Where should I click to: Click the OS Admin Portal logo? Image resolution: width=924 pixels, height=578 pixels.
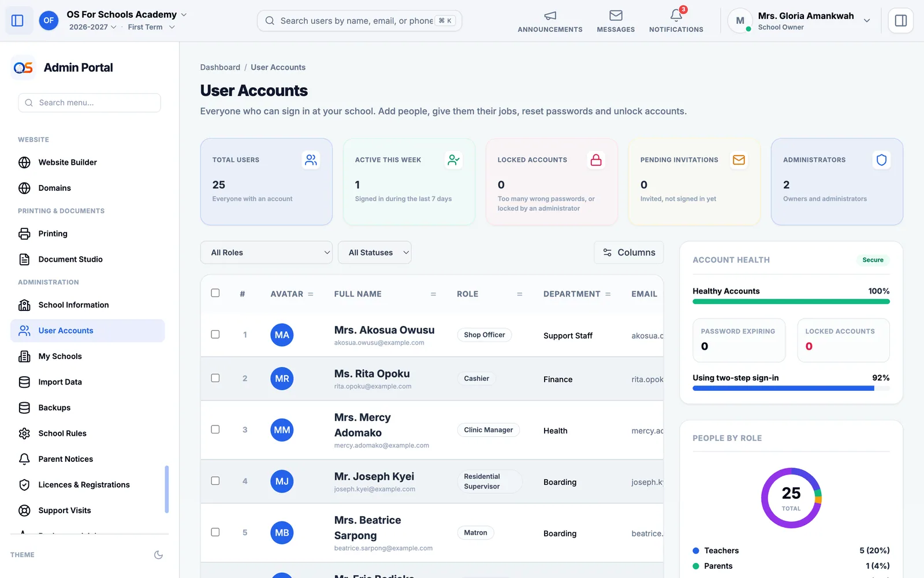tap(23, 68)
